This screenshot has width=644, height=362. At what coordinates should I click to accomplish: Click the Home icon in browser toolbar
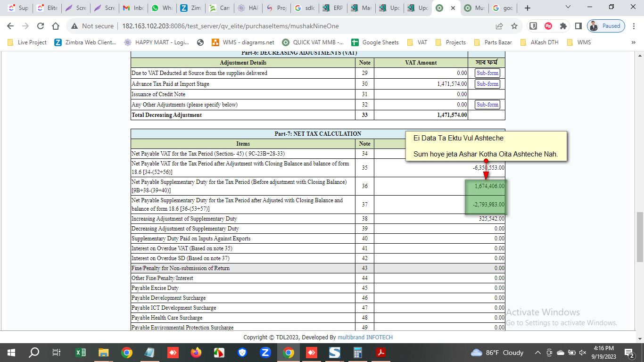pos(56,26)
